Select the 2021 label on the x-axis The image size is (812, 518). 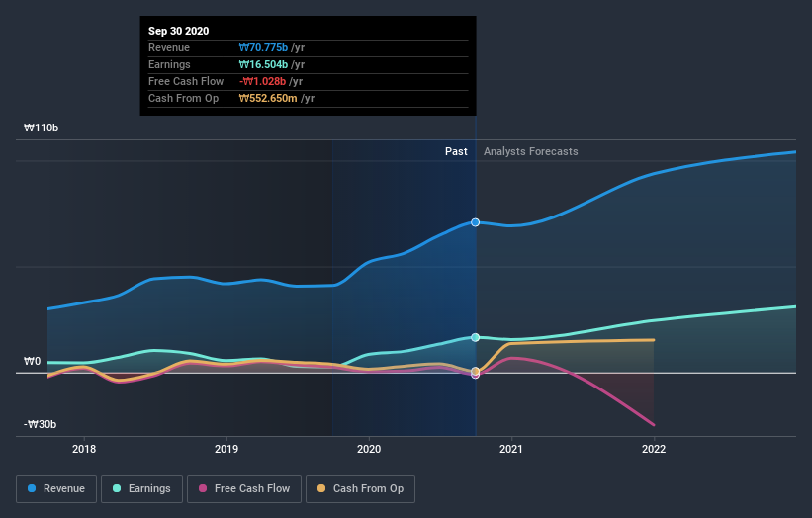point(511,449)
